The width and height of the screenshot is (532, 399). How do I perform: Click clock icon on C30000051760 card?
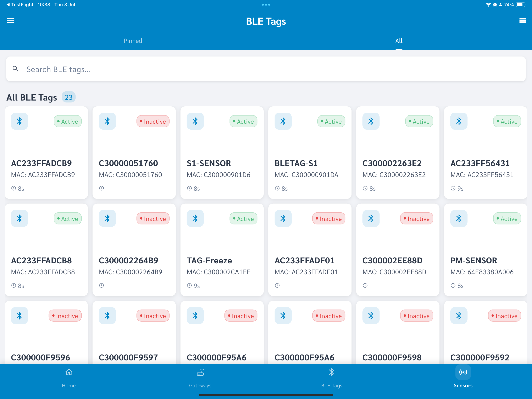[101, 188]
